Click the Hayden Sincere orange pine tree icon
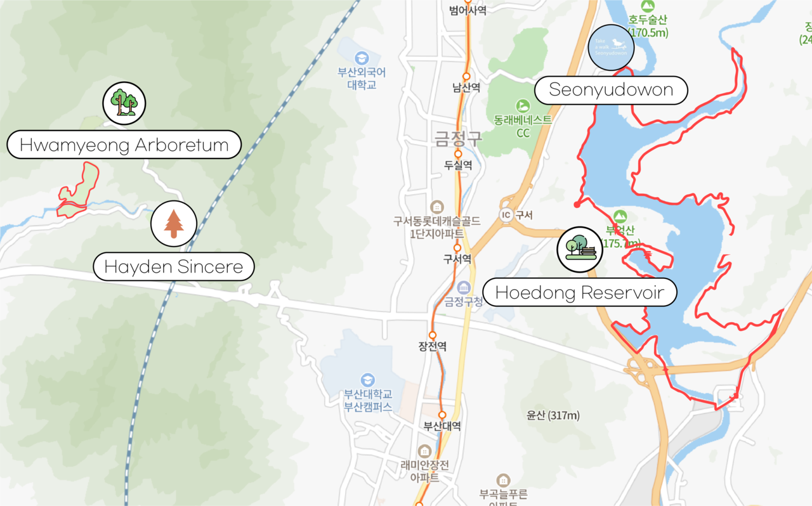Image resolution: width=812 pixels, height=506 pixels. pyautogui.click(x=174, y=224)
